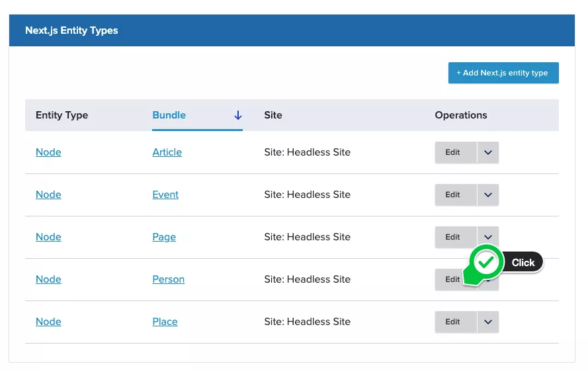The height and width of the screenshot is (372, 588).
Task: Expand the operations dropdown for the Article row
Action: click(488, 152)
